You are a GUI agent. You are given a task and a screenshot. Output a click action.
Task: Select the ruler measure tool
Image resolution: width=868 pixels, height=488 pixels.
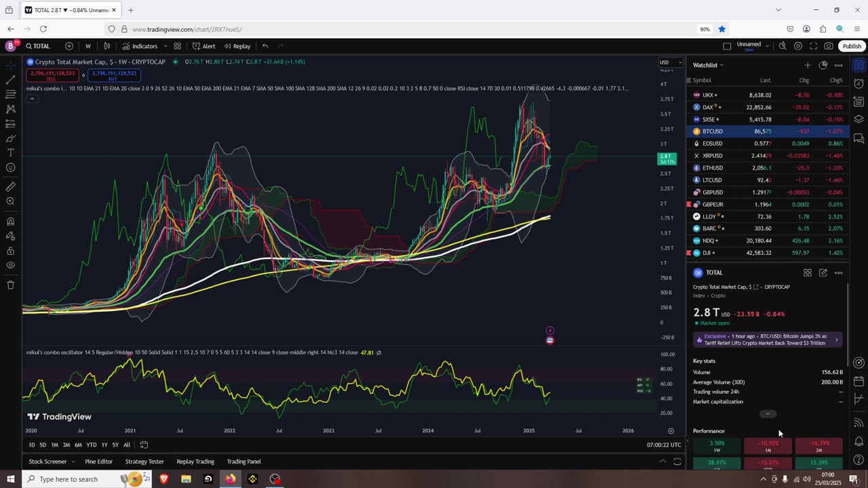click(10, 186)
